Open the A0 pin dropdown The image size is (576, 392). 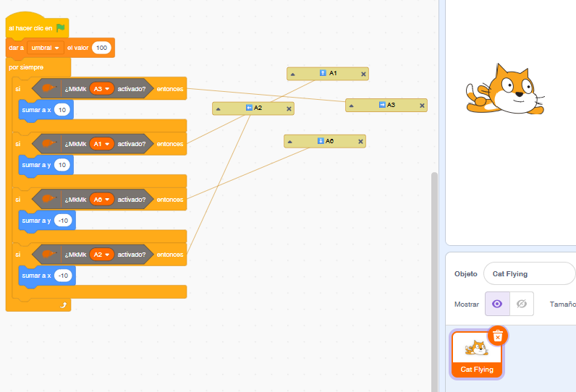[102, 200]
